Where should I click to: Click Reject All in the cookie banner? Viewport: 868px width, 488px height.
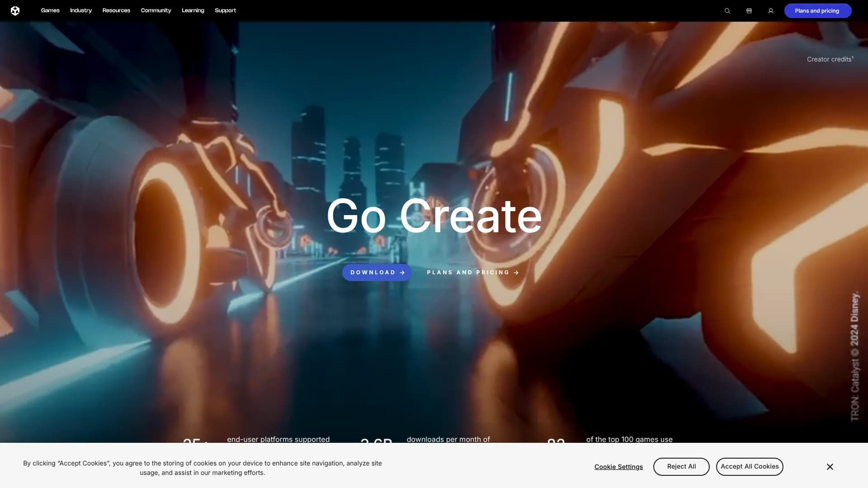(x=681, y=466)
